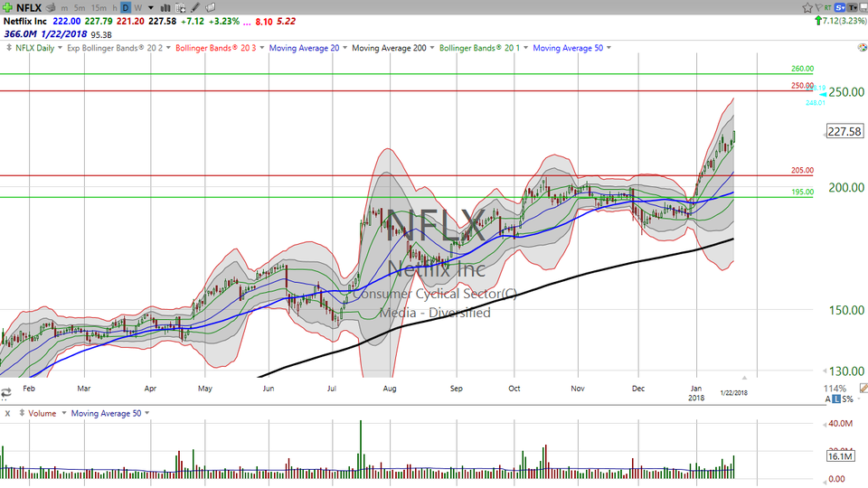
Task: Open the scale options arrow after S%
Action: [x=860, y=399]
